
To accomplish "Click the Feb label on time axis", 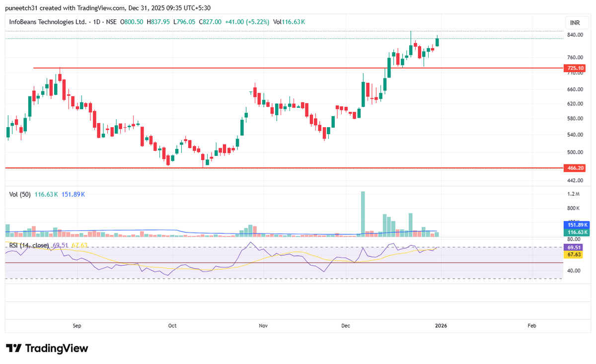I will tap(531, 326).
